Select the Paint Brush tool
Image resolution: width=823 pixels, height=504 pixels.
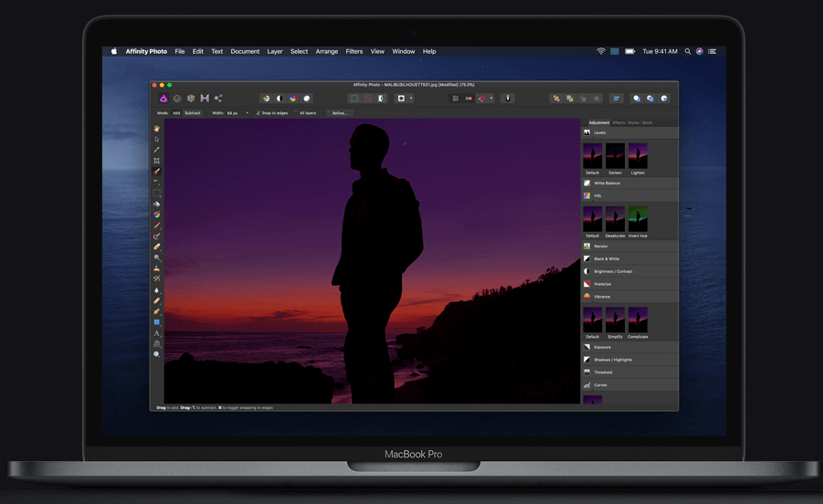pyautogui.click(x=156, y=226)
